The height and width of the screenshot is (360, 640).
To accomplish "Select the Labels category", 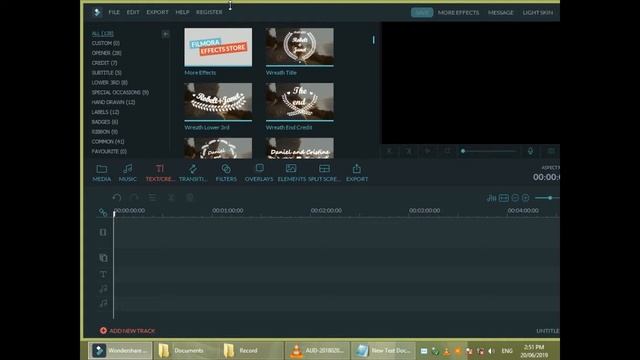I will pos(105,112).
